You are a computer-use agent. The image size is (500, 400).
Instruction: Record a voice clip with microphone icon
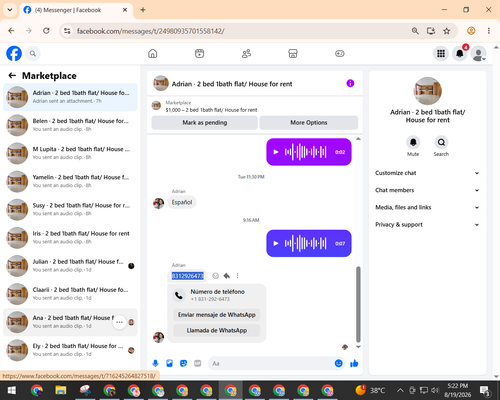click(155, 363)
